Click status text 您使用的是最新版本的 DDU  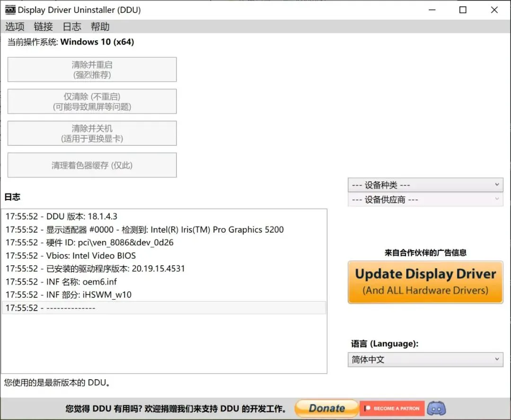(x=57, y=382)
